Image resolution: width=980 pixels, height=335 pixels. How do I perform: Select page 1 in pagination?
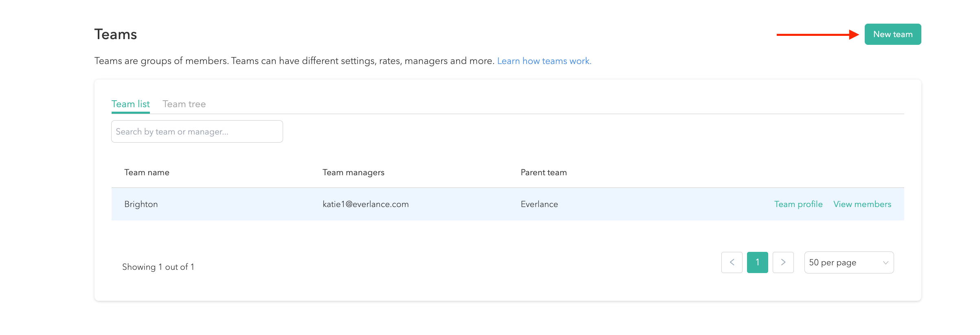757,262
